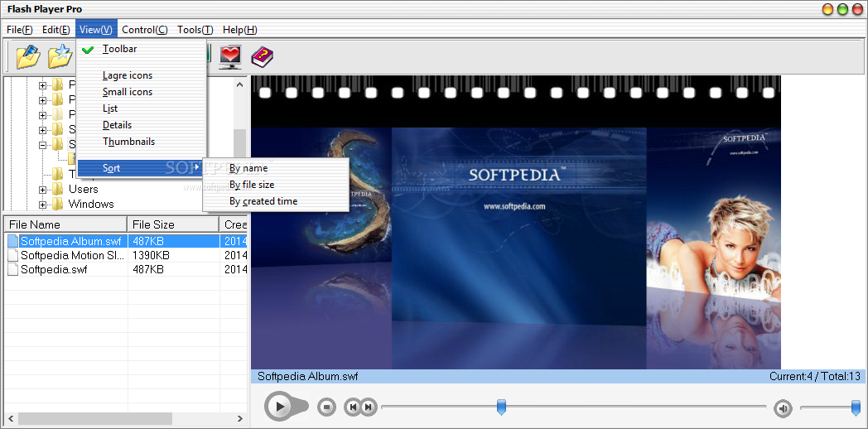Click the folder tree vertical scrollbar thumb

click(x=239, y=144)
